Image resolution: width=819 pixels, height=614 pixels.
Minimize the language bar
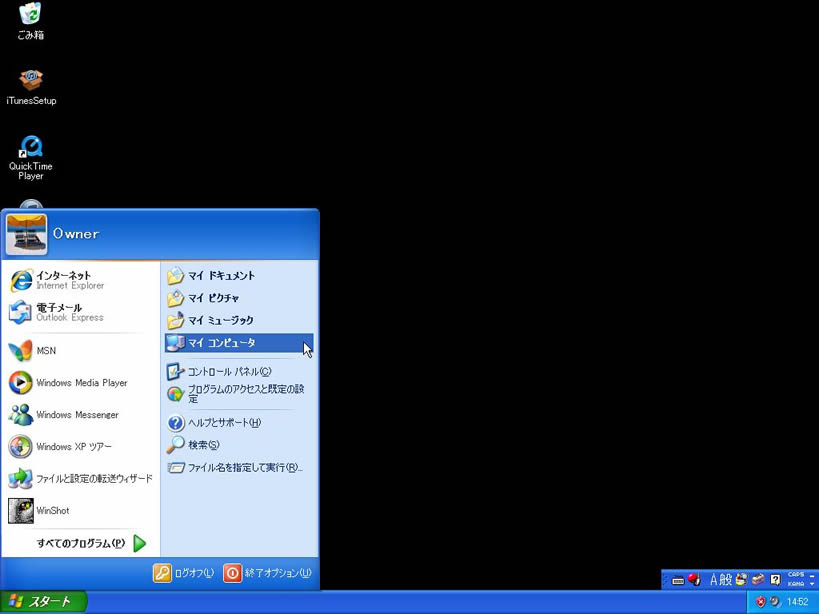coord(812,574)
